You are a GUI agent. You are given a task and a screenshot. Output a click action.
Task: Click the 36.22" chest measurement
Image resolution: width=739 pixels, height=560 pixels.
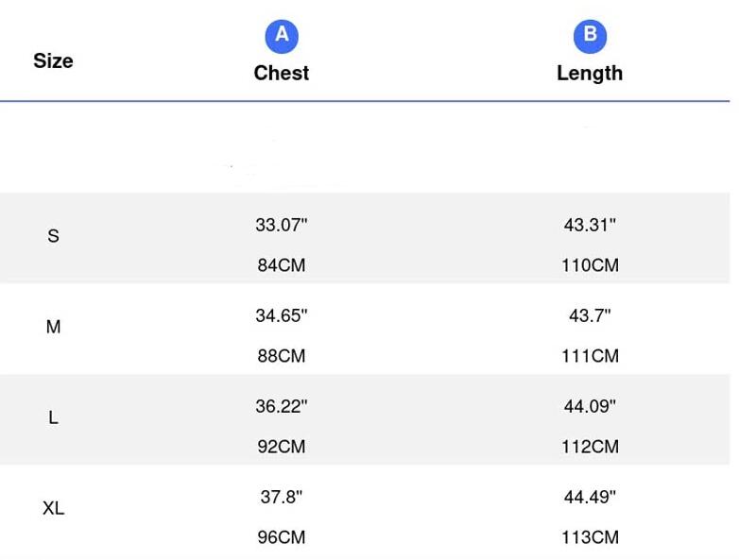click(x=282, y=407)
